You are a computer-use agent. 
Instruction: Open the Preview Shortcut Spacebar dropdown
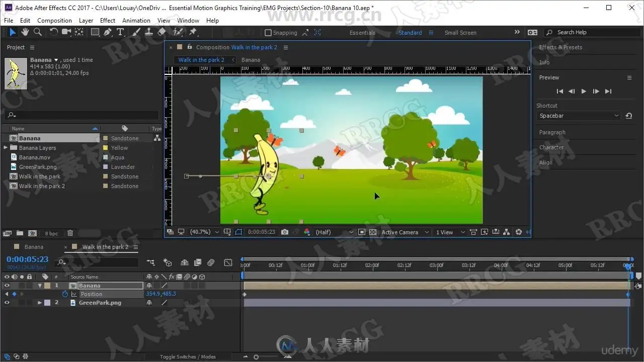click(578, 116)
